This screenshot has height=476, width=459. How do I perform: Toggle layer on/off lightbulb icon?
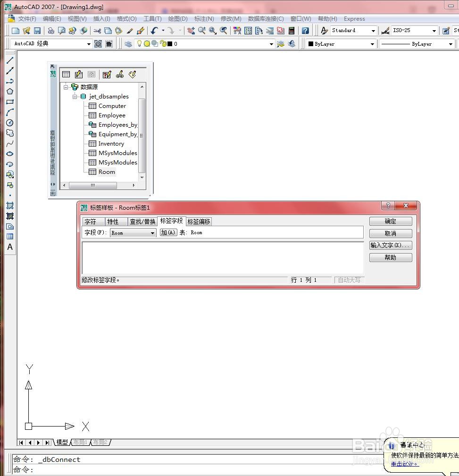click(x=139, y=44)
